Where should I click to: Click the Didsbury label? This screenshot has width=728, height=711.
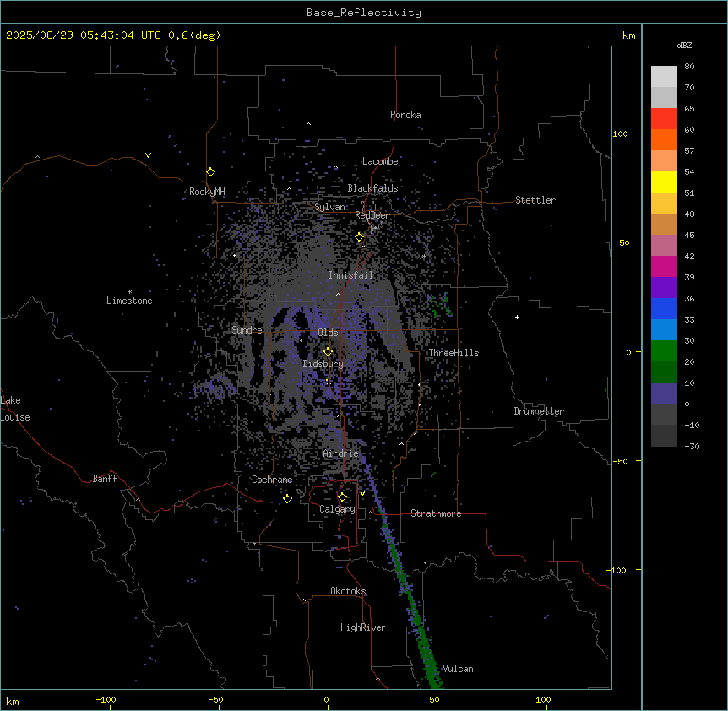(x=323, y=364)
